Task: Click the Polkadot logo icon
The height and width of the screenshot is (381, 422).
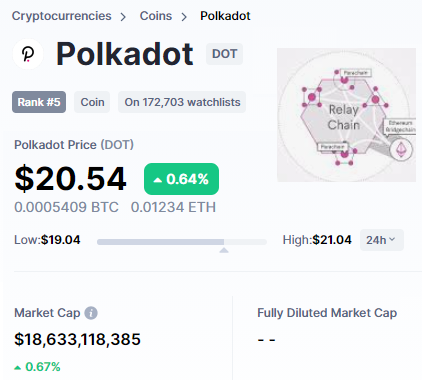Action: coord(28,54)
